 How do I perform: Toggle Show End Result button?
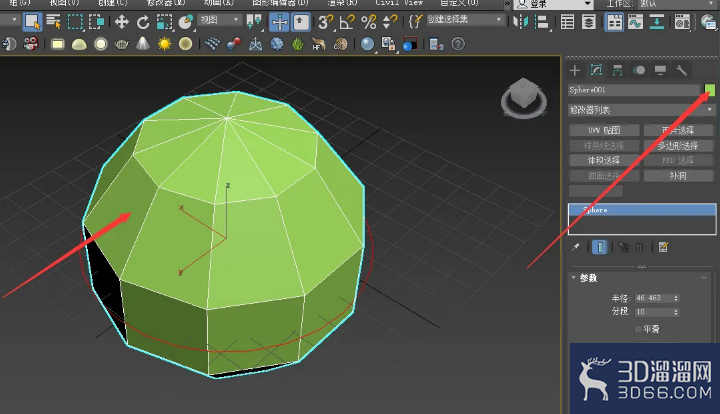point(600,247)
